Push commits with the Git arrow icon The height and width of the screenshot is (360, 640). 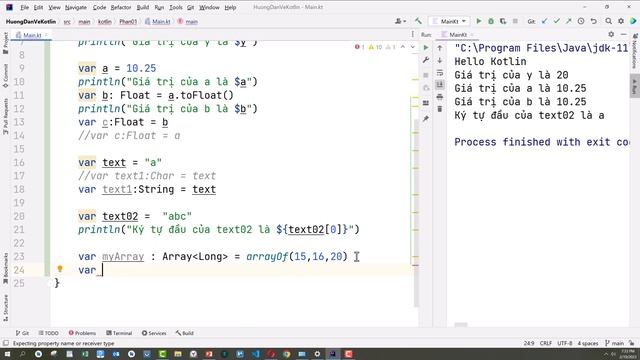click(x=569, y=21)
